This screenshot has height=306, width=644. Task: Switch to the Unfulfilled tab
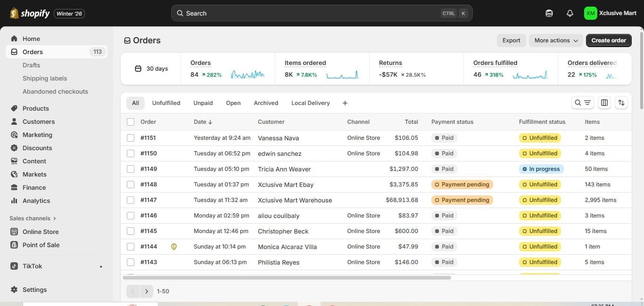coord(166,103)
